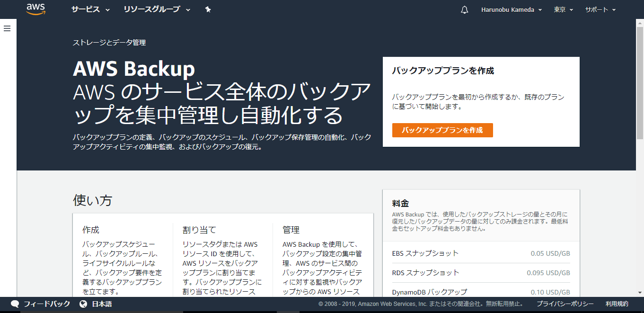This screenshot has height=313, width=644.
Task: Click the 0.095 USD/GB price value
Action: click(x=548, y=273)
